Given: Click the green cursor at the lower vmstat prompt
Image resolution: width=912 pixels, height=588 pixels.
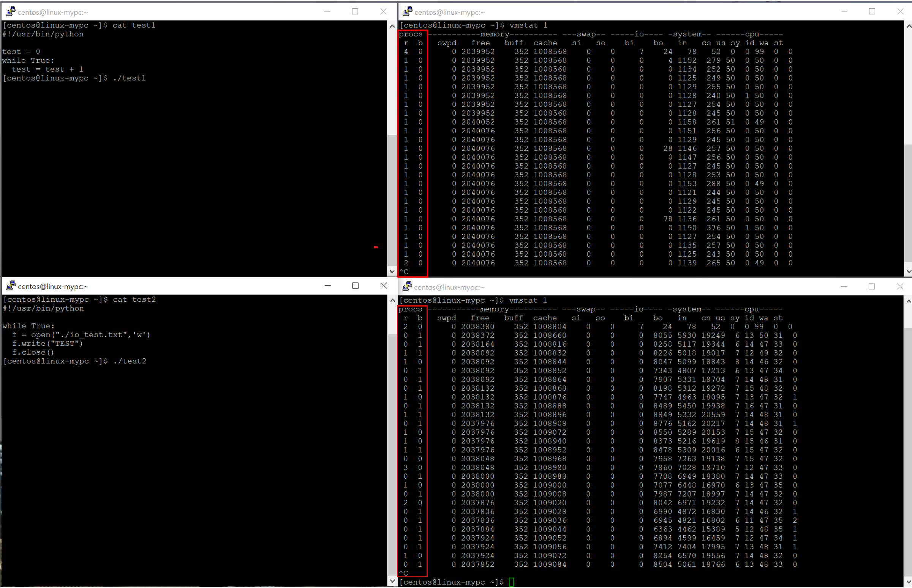Looking at the screenshot, I should (x=511, y=582).
